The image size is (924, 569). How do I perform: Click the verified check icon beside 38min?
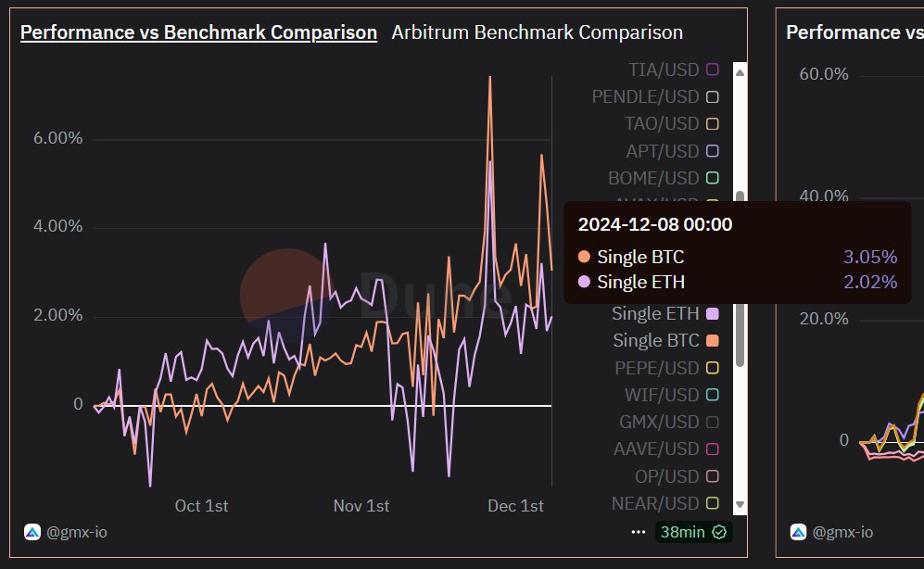click(719, 532)
